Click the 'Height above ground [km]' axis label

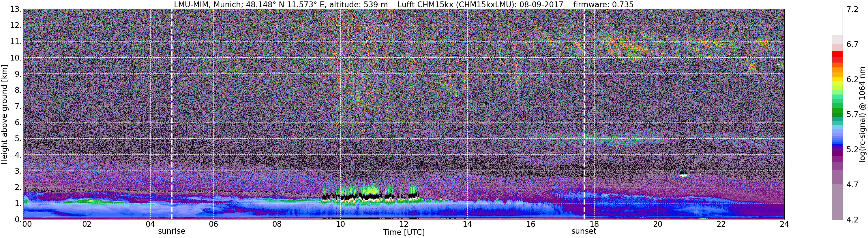[x=4, y=114]
